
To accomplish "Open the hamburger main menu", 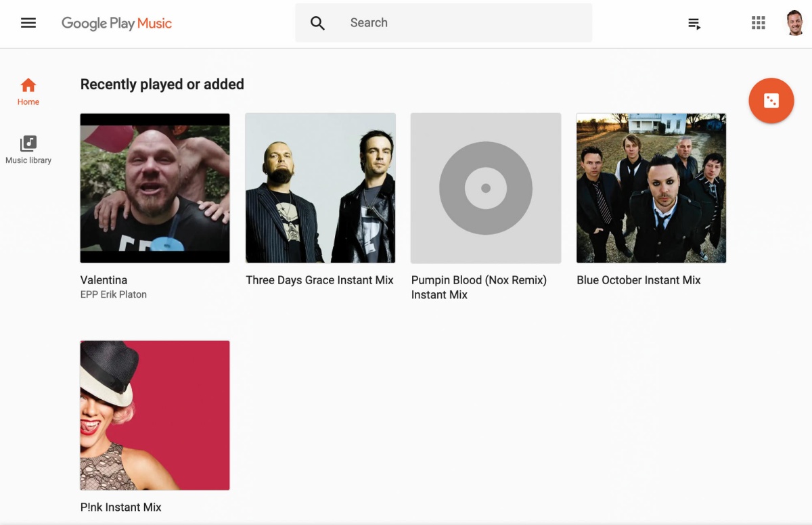I will pos(28,23).
